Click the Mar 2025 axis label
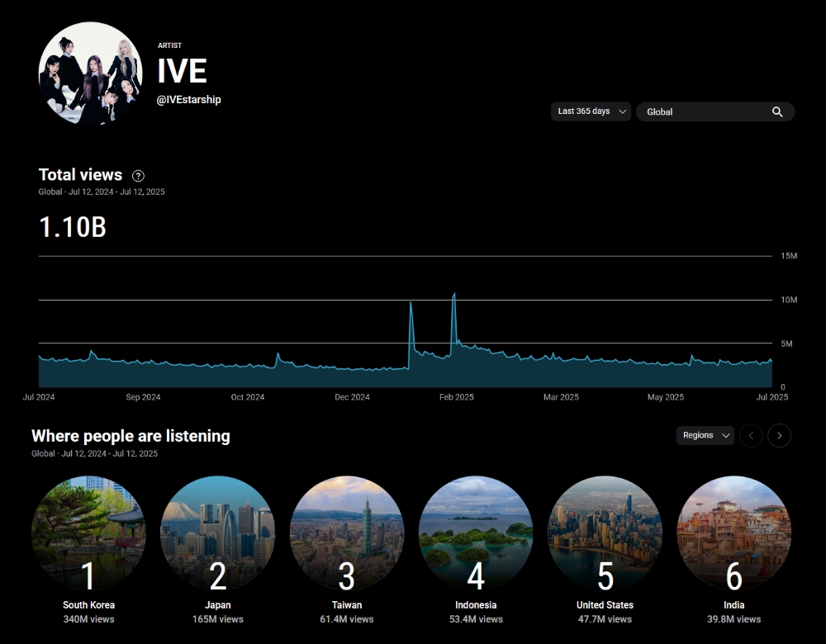The width and height of the screenshot is (826, 644). coord(561,397)
